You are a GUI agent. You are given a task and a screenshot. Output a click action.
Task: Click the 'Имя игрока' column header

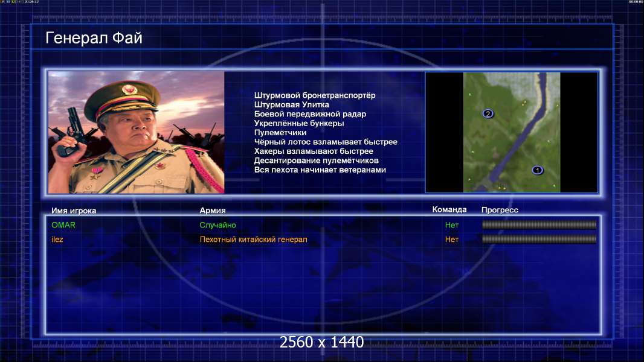[74, 211]
